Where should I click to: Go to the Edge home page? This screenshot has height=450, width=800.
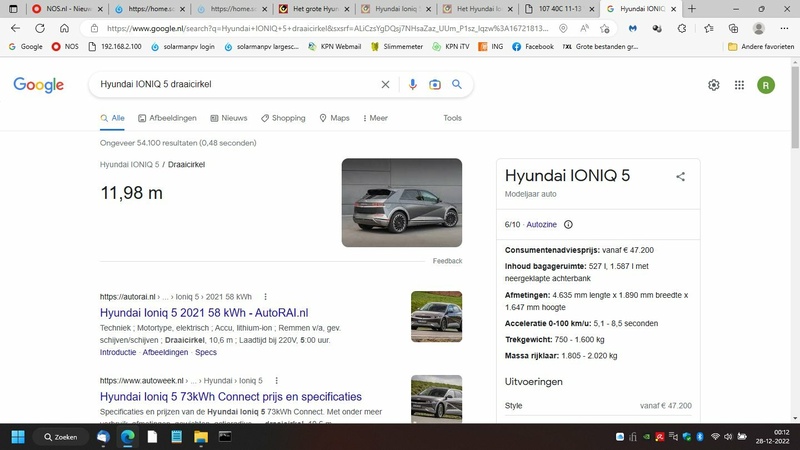pos(64,29)
